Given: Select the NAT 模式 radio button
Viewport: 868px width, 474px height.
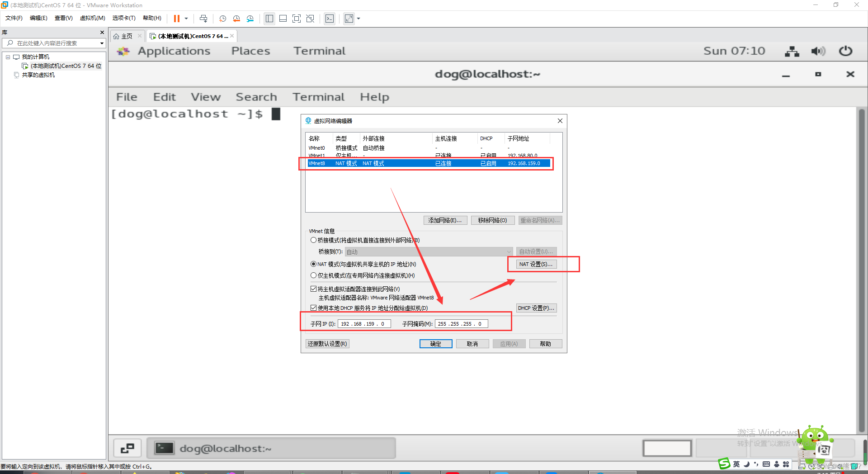Looking at the screenshot, I should point(313,264).
